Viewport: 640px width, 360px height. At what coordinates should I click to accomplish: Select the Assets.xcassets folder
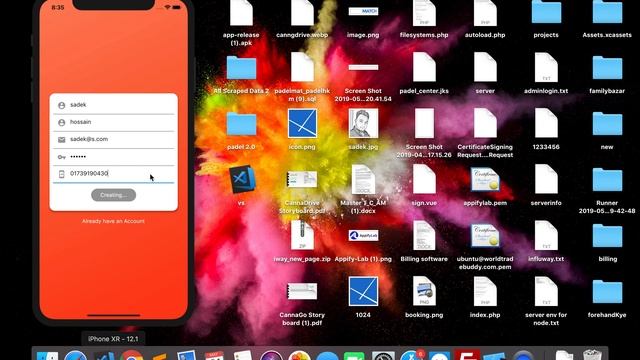pyautogui.click(x=607, y=11)
